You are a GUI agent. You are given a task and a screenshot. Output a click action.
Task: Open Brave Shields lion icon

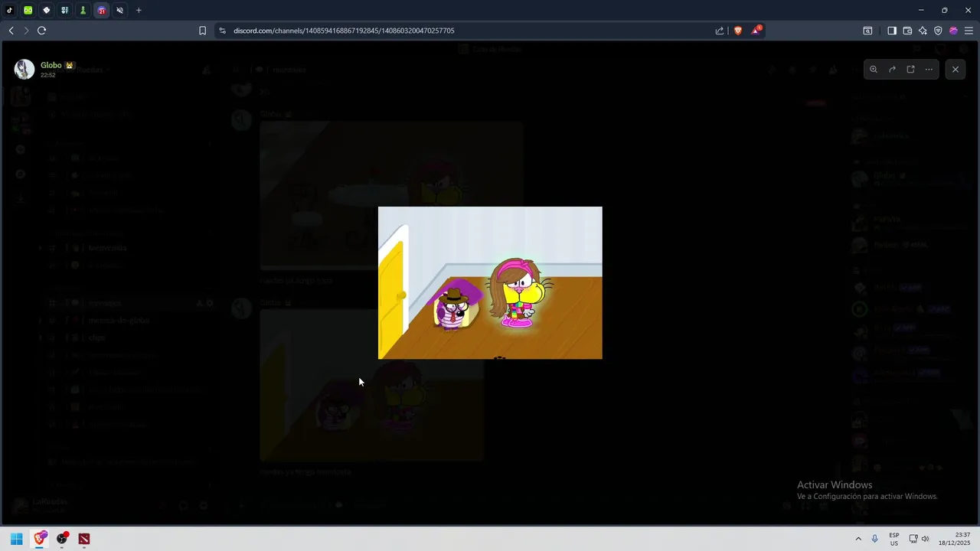pos(738,31)
